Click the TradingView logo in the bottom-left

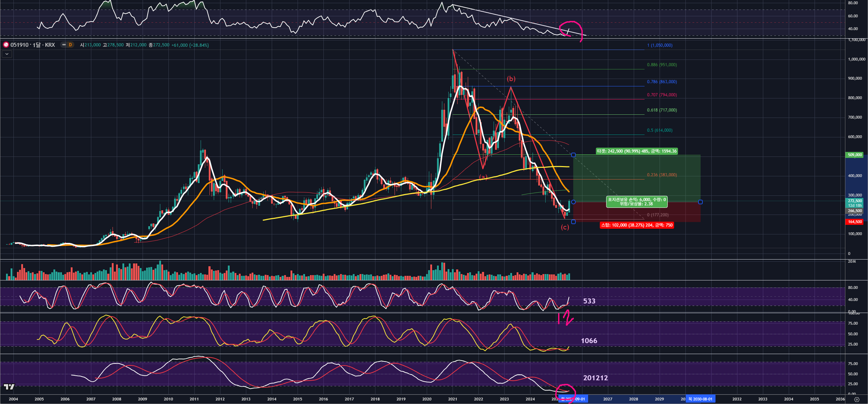pyautogui.click(x=9, y=387)
